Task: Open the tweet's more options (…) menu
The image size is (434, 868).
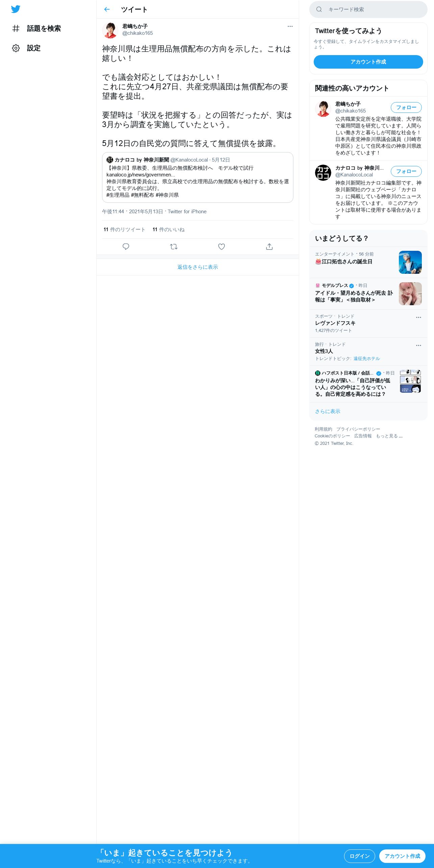Action: [290, 26]
